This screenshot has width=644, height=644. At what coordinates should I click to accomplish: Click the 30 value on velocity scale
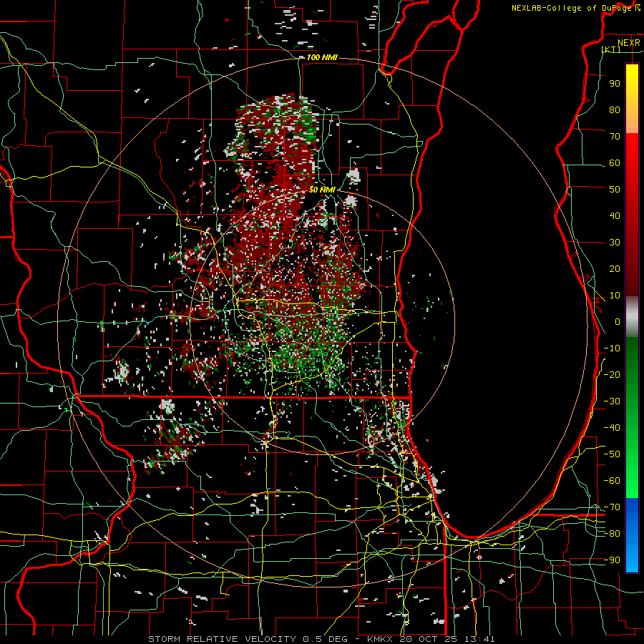(x=615, y=243)
